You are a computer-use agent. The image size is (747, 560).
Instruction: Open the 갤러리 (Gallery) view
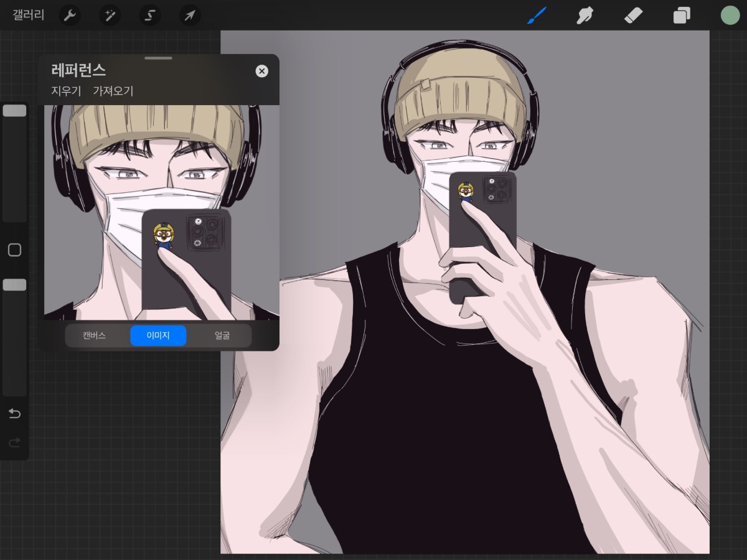(x=29, y=15)
